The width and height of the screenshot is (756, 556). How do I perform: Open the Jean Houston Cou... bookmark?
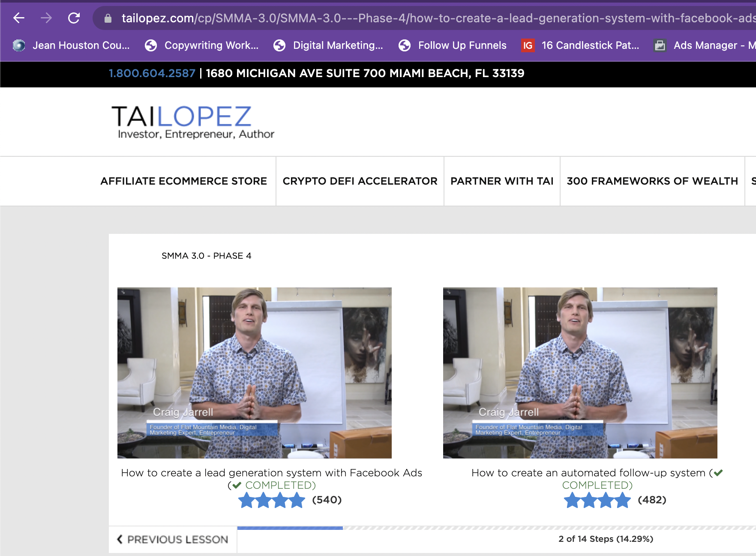[71, 45]
